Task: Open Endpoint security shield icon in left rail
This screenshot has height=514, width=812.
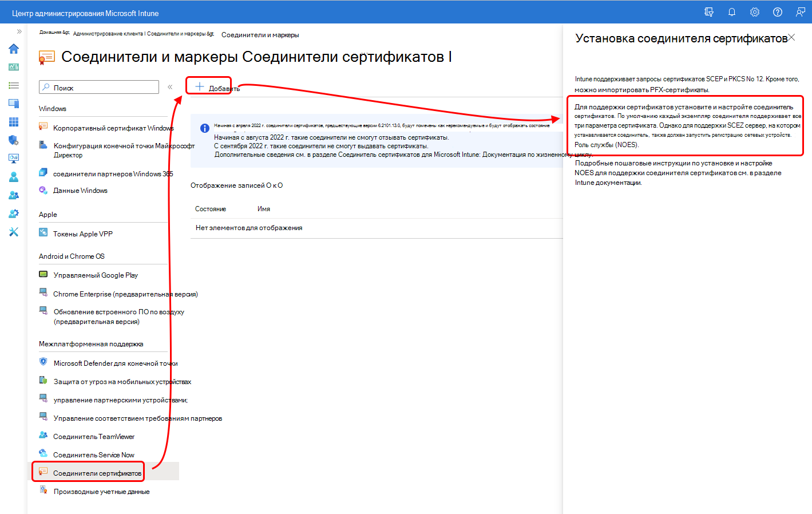Action: [14, 140]
